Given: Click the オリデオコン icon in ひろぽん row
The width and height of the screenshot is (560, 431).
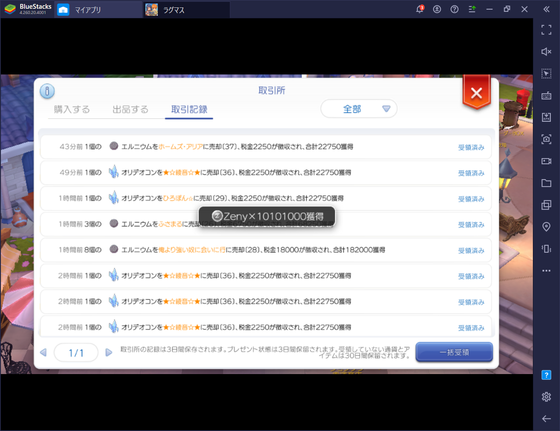Looking at the screenshot, I should pyautogui.click(x=114, y=197).
